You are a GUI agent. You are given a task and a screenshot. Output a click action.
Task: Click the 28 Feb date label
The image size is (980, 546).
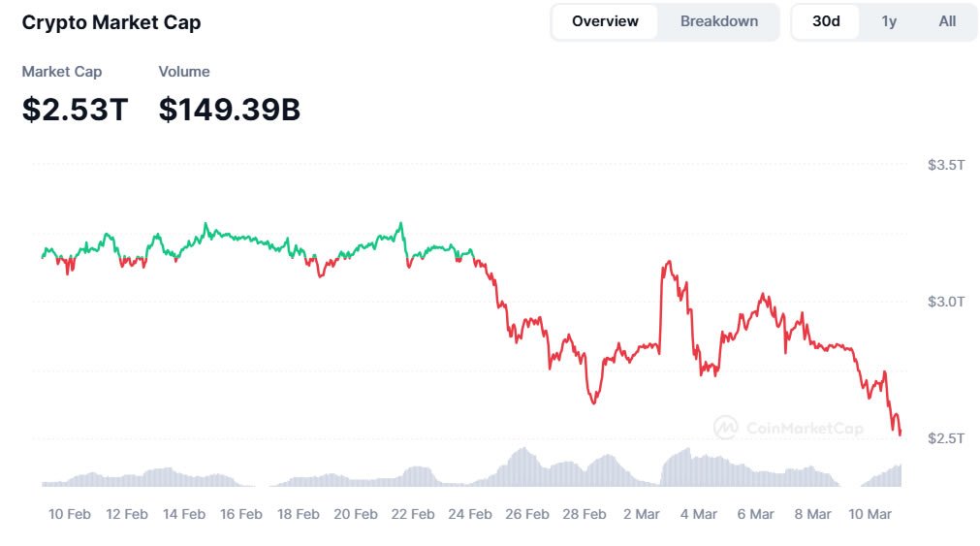coord(584,514)
